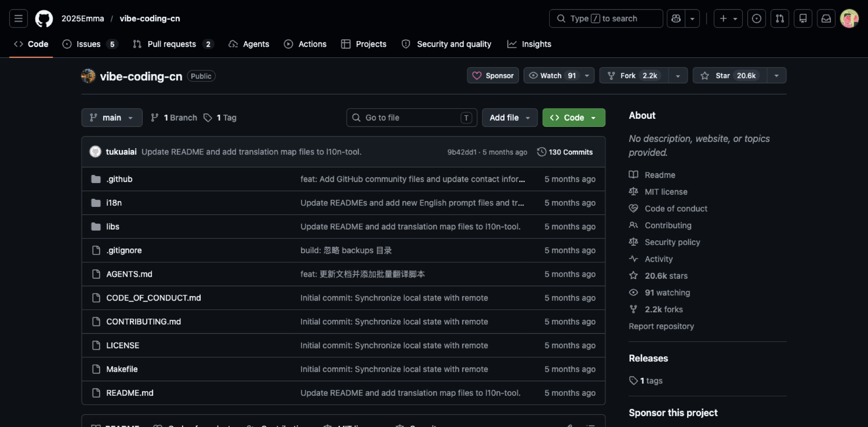Image resolution: width=868 pixels, height=427 pixels.
Task: Open the notifications inbox icon
Action: (826, 19)
